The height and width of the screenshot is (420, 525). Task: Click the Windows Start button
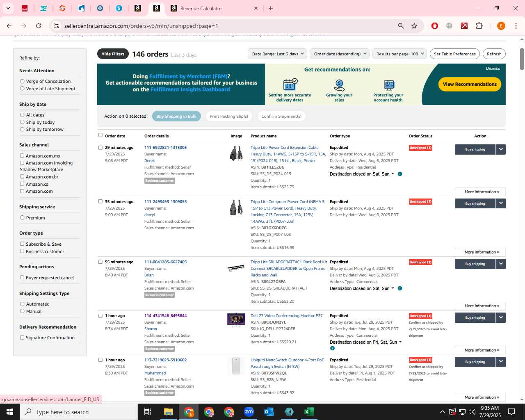(x=10, y=412)
